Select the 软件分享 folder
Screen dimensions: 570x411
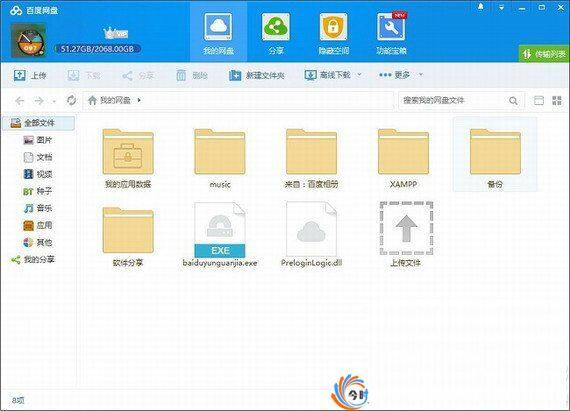pyautogui.click(x=128, y=237)
